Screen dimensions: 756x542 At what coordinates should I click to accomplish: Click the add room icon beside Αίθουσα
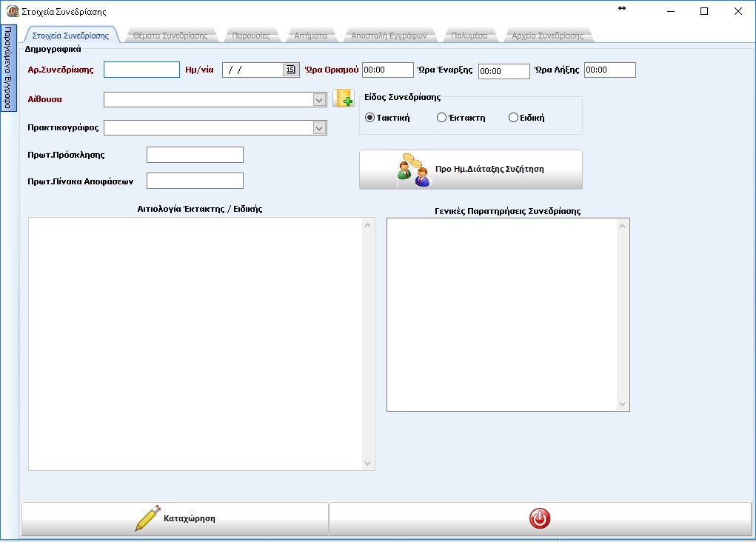[344, 98]
